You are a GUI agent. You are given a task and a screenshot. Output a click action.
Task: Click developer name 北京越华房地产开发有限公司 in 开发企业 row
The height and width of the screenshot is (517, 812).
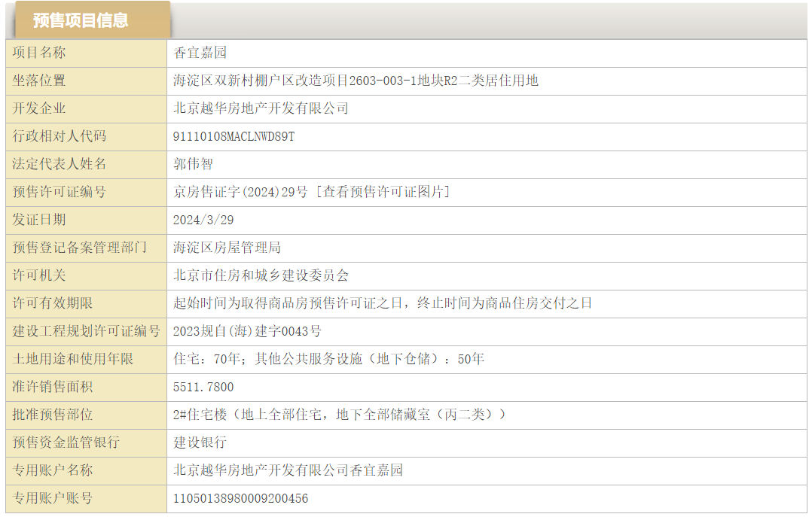click(x=261, y=108)
